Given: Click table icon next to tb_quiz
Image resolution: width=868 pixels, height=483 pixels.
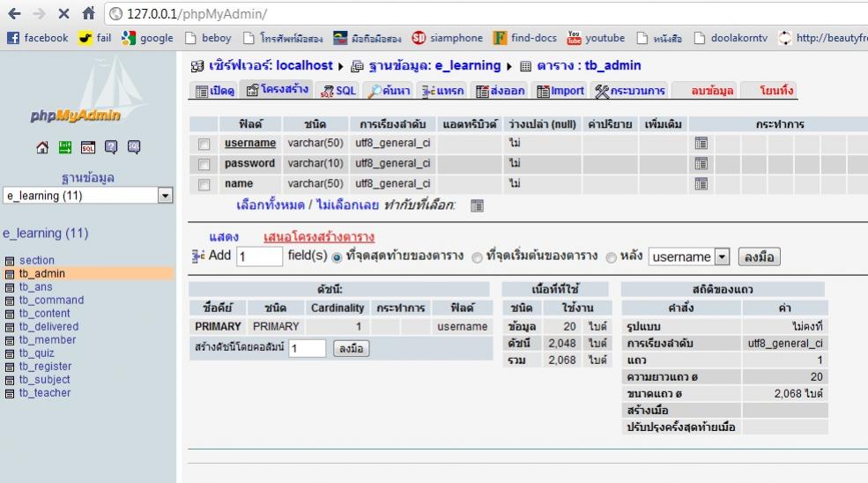Looking at the screenshot, I should click(x=10, y=354).
